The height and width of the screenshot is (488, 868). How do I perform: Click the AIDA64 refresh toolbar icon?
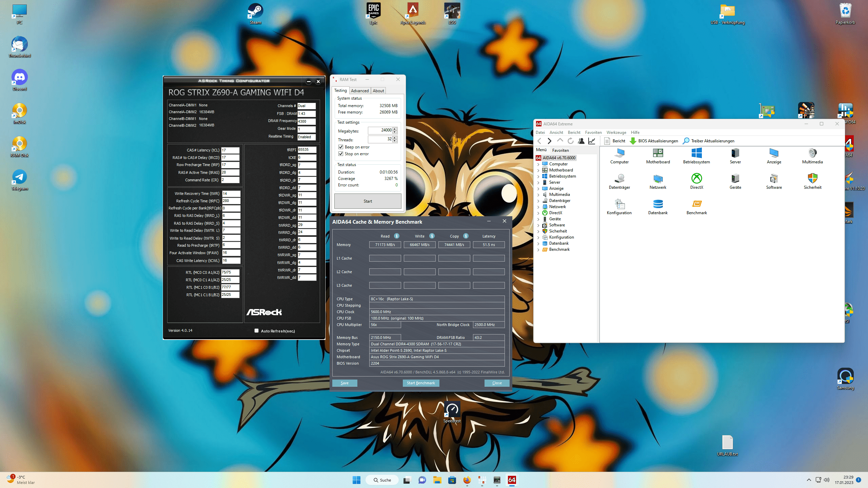click(x=571, y=141)
